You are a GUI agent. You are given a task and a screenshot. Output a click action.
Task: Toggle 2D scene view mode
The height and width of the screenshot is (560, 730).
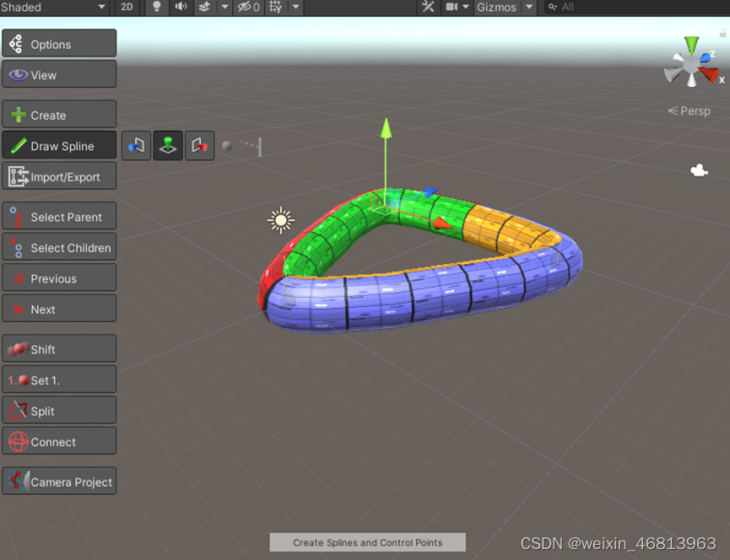click(x=127, y=8)
